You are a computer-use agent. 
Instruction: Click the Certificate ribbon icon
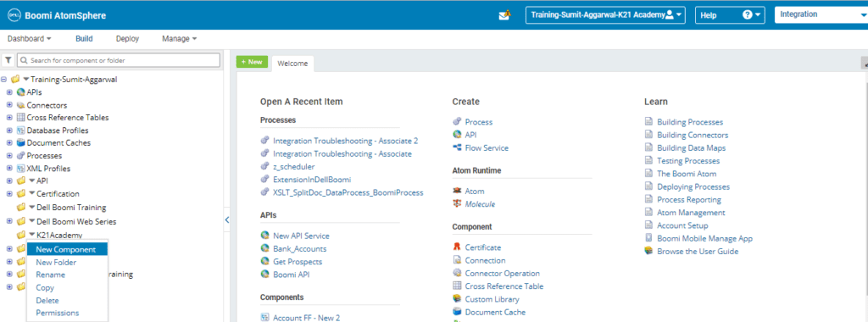(457, 247)
